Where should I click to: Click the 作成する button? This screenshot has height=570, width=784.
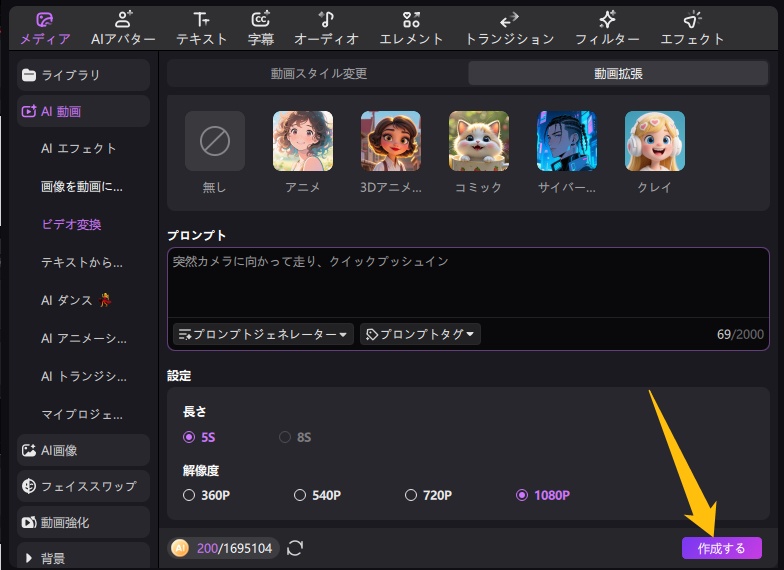721,548
